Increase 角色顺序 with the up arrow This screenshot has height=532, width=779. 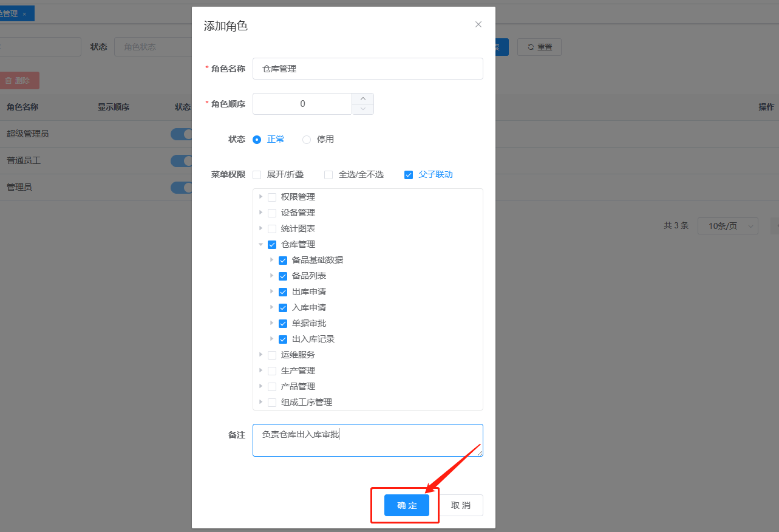click(x=363, y=98)
